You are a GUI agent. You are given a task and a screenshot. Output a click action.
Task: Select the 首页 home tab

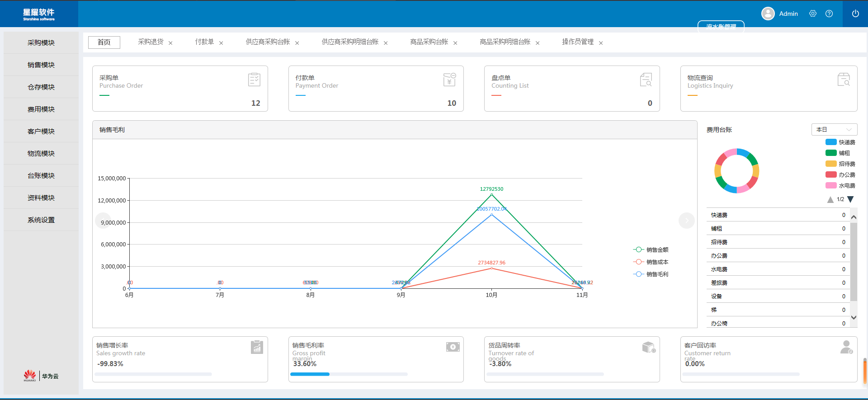[x=104, y=42]
